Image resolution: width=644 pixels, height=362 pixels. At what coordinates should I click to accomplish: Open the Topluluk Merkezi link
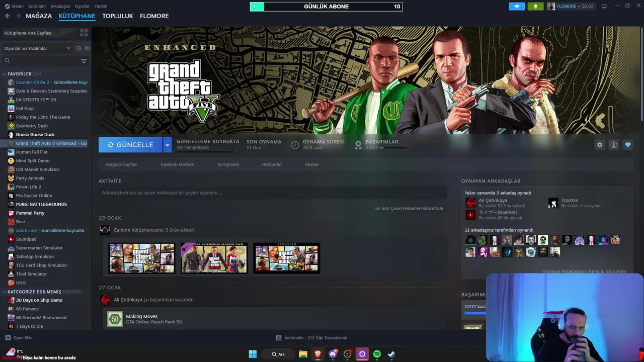pyautogui.click(x=177, y=164)
